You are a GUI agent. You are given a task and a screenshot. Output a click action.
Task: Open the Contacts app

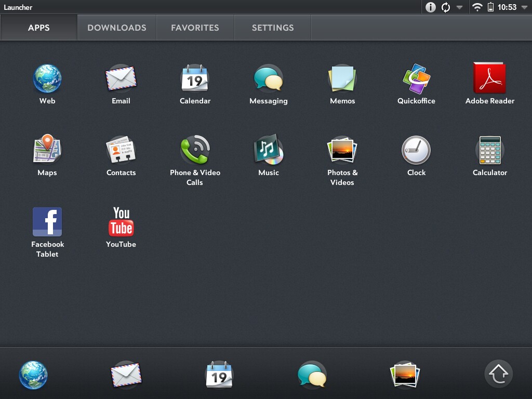(x=121, y=150)
